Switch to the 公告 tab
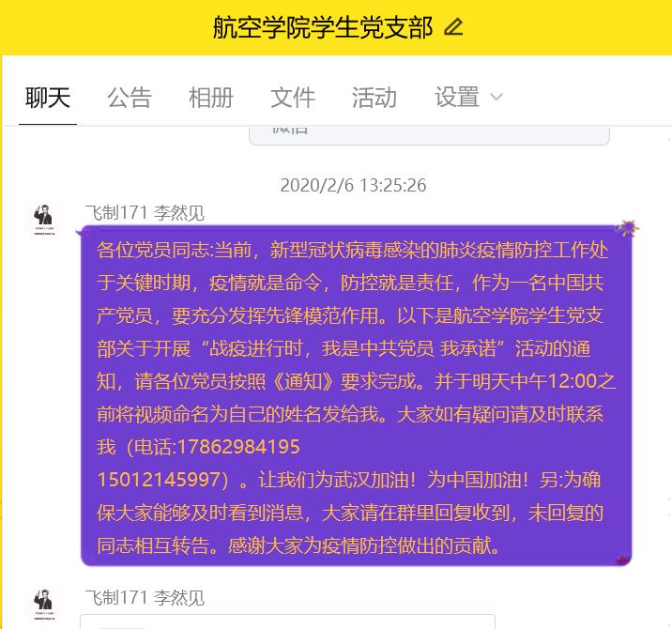 click(x=130, y=97)
